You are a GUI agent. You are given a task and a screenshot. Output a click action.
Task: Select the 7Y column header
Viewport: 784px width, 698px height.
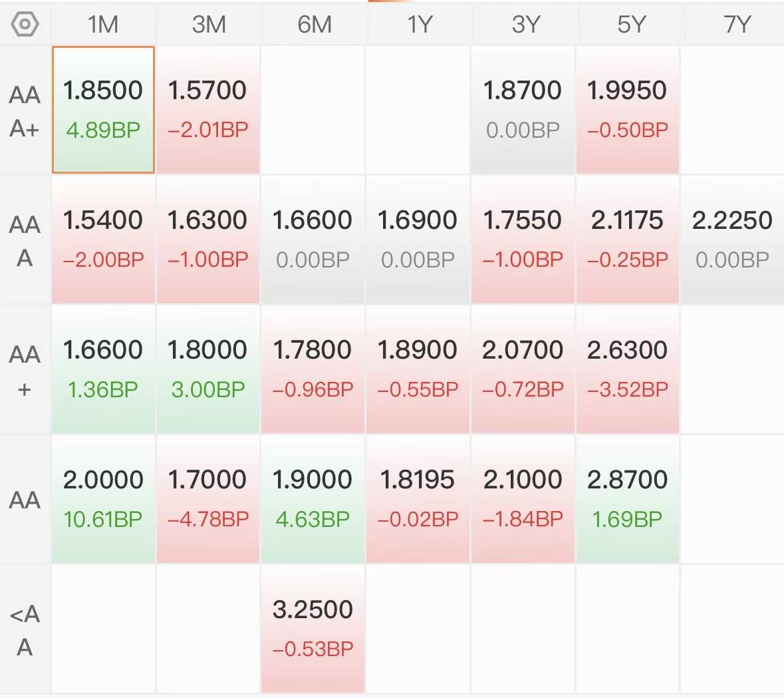[736, 25]
